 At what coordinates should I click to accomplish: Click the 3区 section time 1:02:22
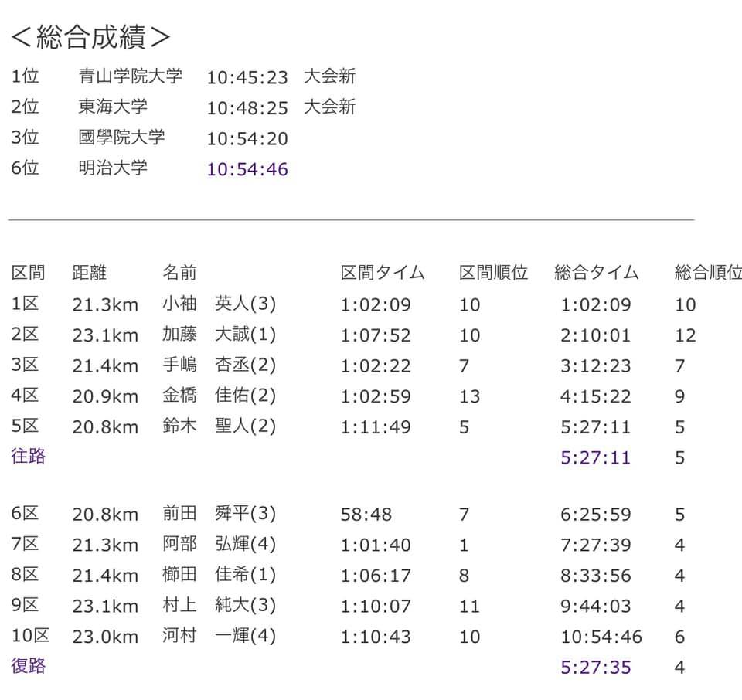376,366
